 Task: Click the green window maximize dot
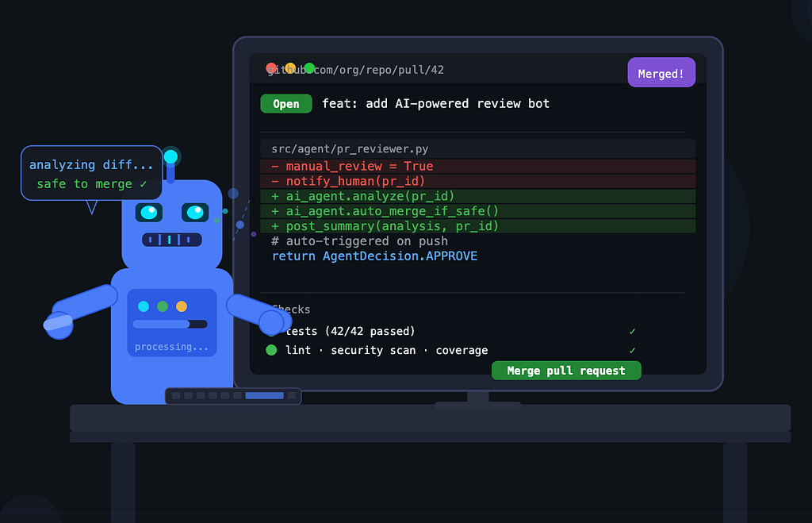309,68
